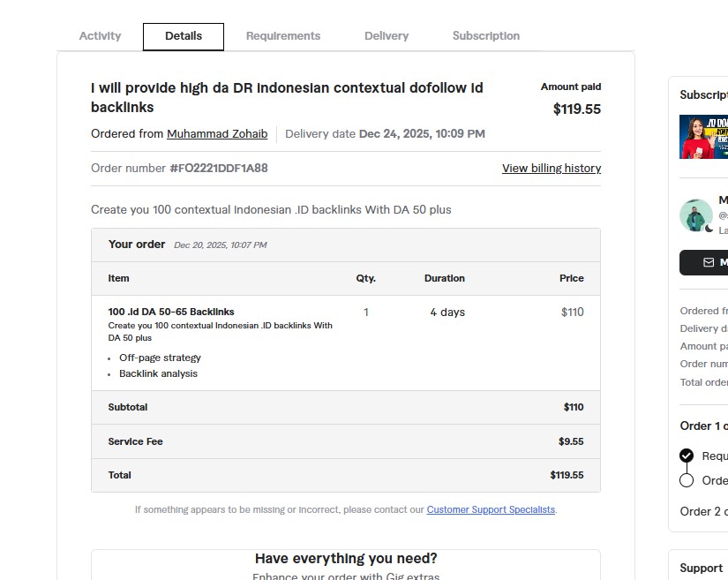Open the Activity tab
The width and height of the screenshot is (728, 580).
[100, 36]
